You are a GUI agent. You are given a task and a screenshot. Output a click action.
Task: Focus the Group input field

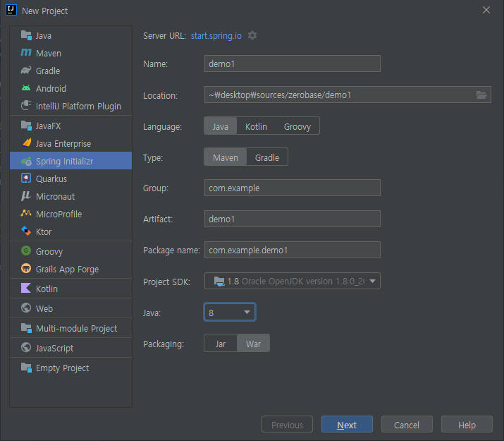[292, 188]
